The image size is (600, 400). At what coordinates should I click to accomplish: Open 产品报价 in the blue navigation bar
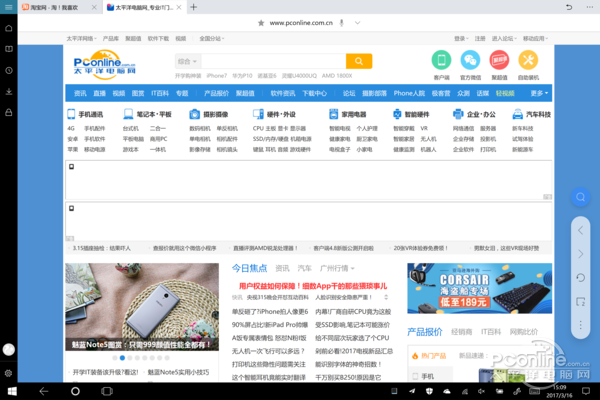216,93
